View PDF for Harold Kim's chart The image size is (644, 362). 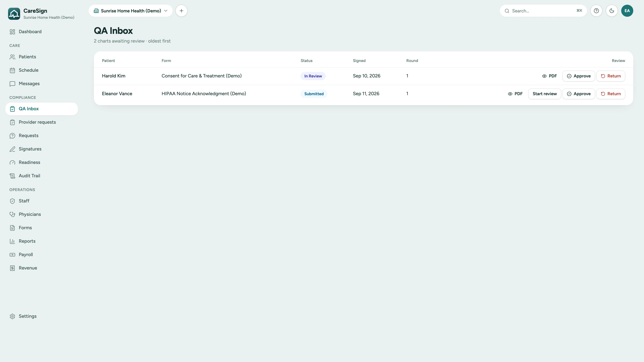550,76
